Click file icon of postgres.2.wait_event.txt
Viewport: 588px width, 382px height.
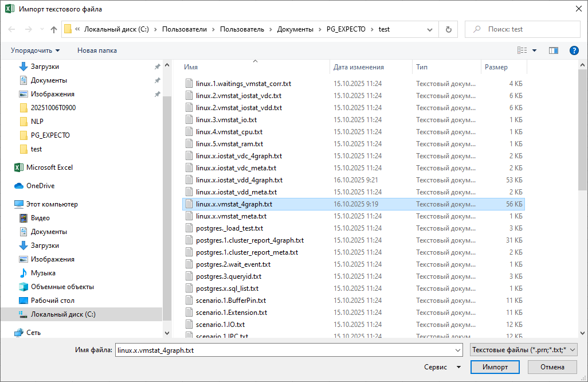coord(189,264)
